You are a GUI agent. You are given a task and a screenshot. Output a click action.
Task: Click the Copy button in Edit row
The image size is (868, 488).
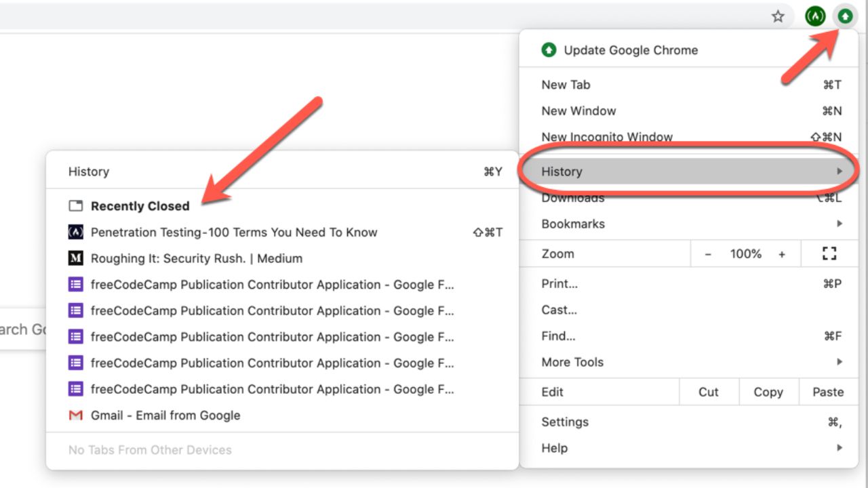pos(768,392)
